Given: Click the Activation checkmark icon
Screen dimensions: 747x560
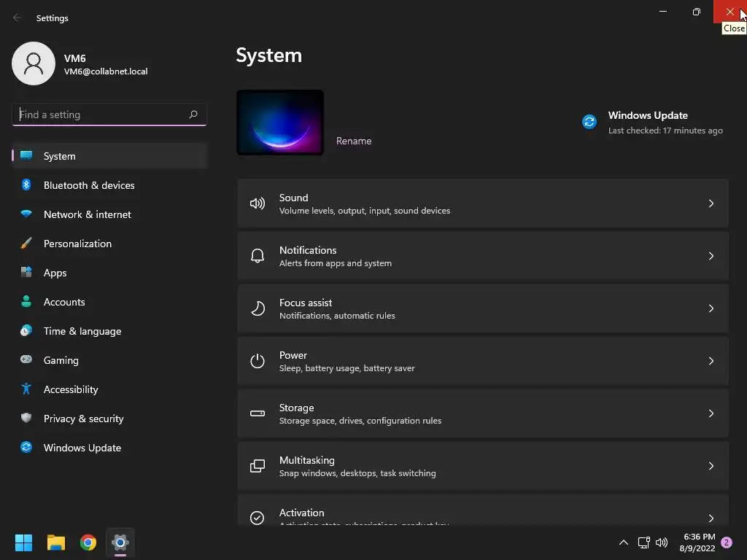Looking at the screenshot, I should tap(258, 518).
